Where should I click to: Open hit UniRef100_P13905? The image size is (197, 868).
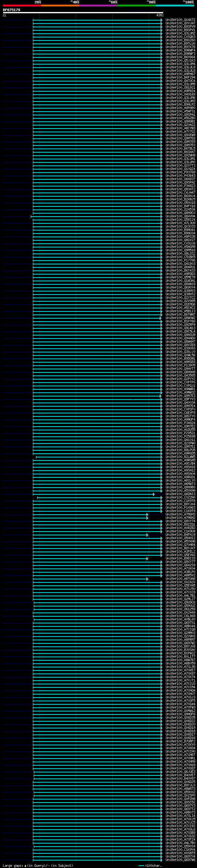click(x=180, y=365)
